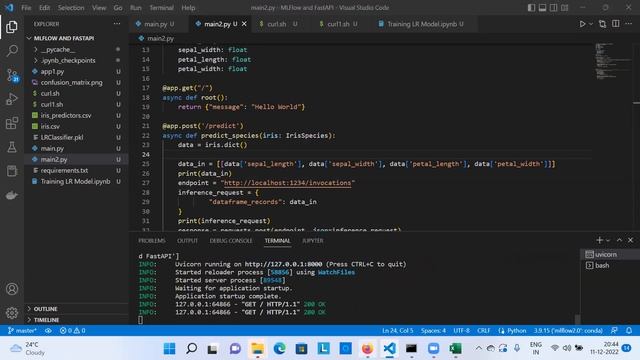
Task: Open the Accounts menu icon
Action: click(x=12, y=289)
